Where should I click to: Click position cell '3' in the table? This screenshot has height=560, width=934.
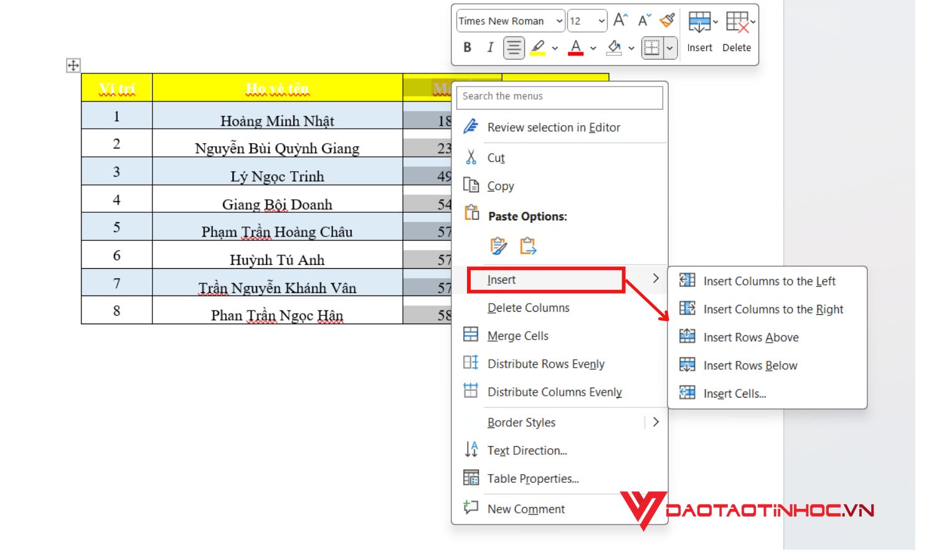coord(116,172)
